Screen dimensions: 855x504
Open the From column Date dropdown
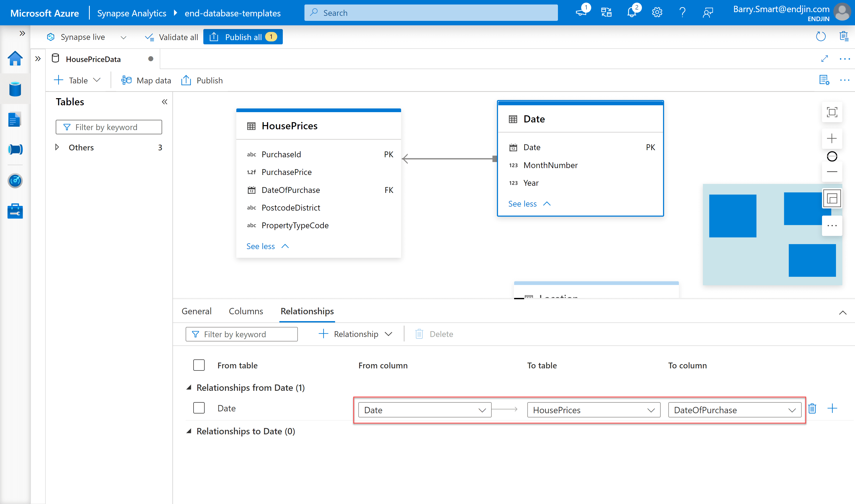point(424,410)
